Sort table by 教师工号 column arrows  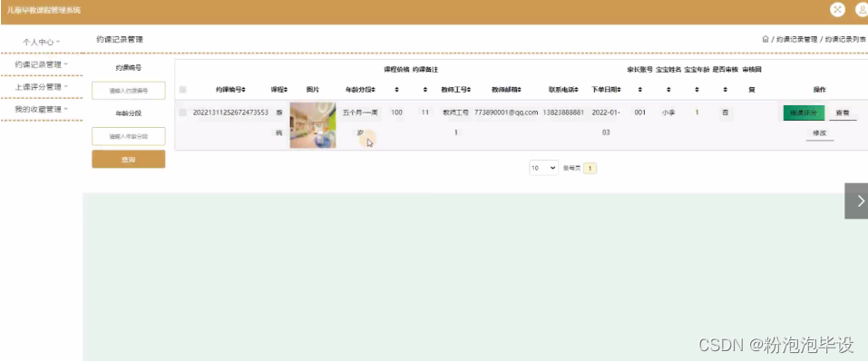[469, 89]
